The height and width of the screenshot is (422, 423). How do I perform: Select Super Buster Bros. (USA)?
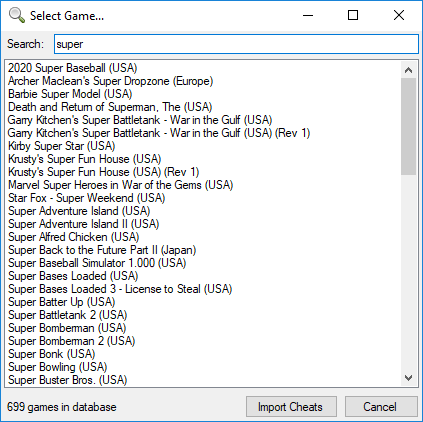pos(68,380)
